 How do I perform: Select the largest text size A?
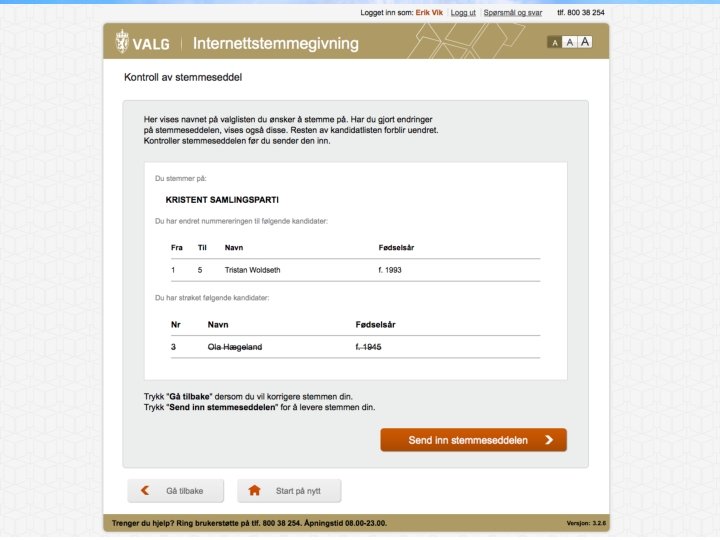[x=585, y=42]
